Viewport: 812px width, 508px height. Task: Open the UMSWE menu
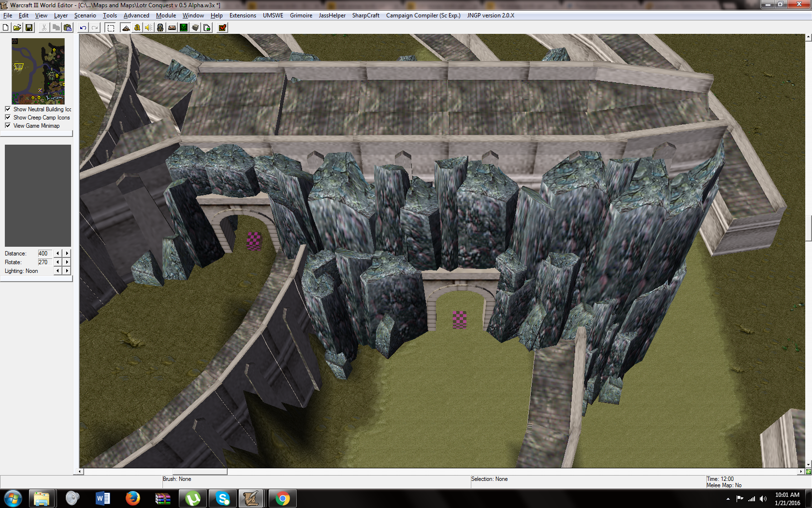[x=273, y=15]
